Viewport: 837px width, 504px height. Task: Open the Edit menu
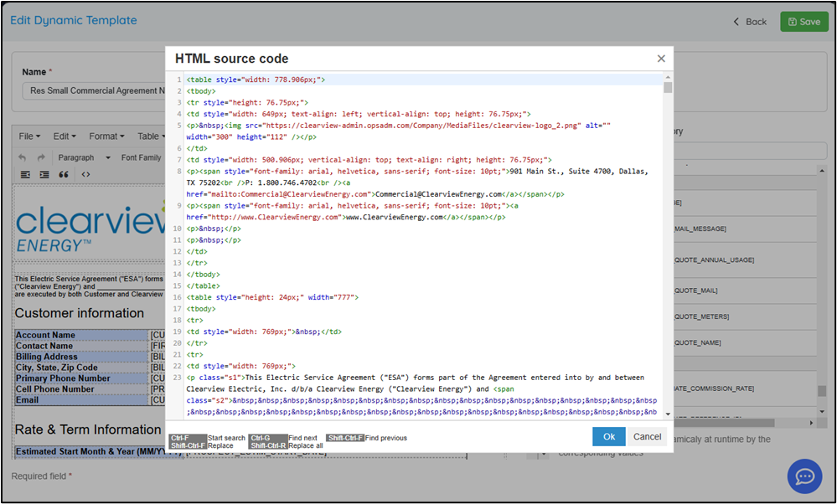pyautogui.click(x=64, y=136)
